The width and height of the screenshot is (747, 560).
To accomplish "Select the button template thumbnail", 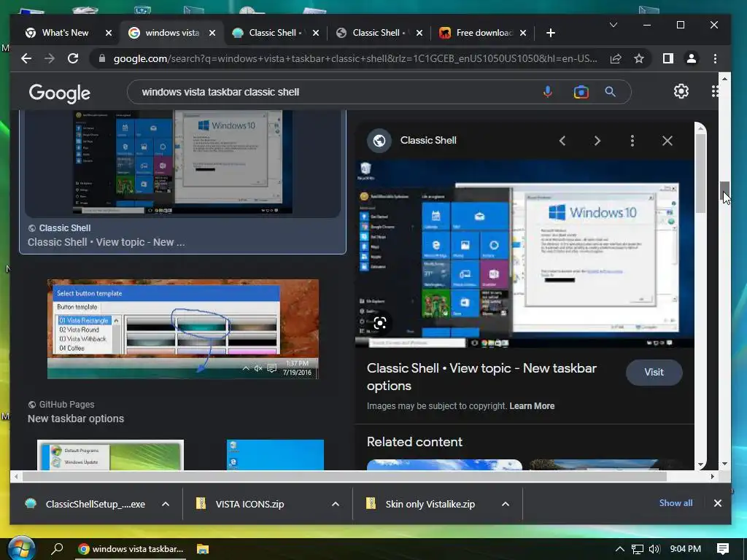I will [183, 329].
